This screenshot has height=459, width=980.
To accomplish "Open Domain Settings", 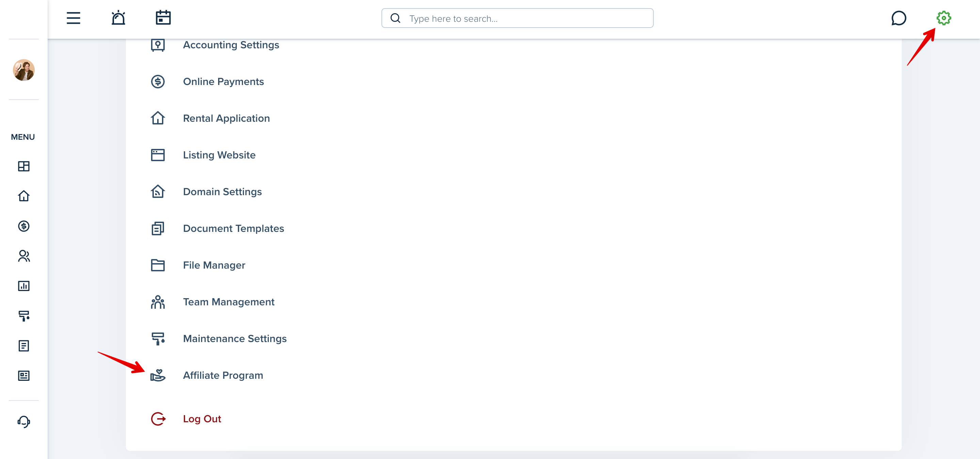I will coord(222,191).
